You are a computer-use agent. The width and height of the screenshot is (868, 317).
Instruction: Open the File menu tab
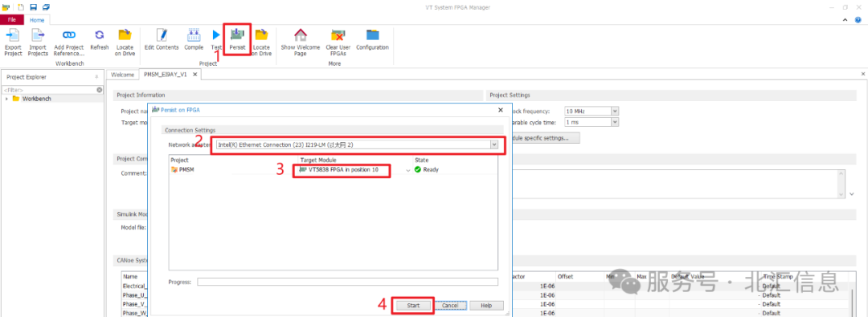point(12,19)
